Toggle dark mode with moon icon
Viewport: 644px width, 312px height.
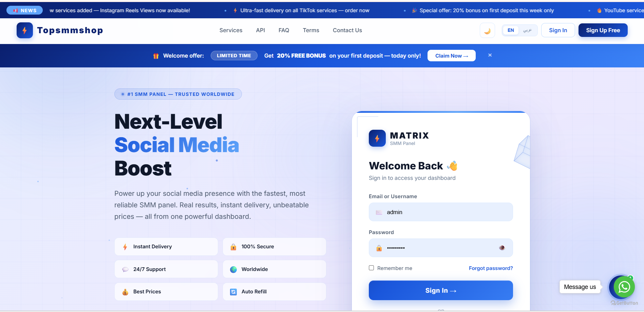(x=487, y=30)
